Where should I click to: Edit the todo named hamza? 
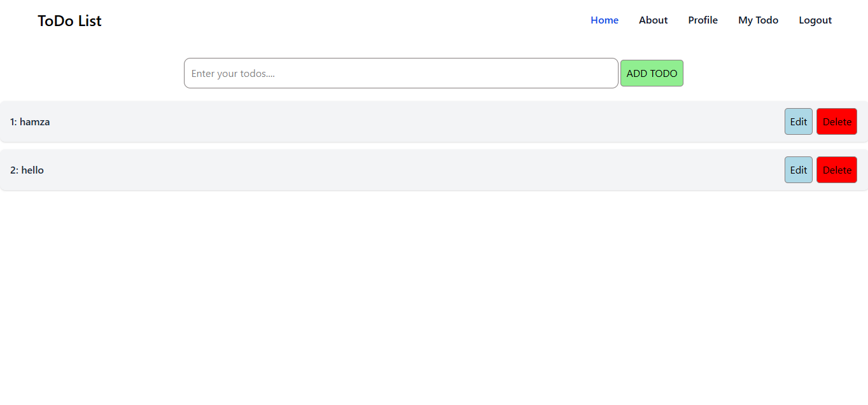point(798,121)
